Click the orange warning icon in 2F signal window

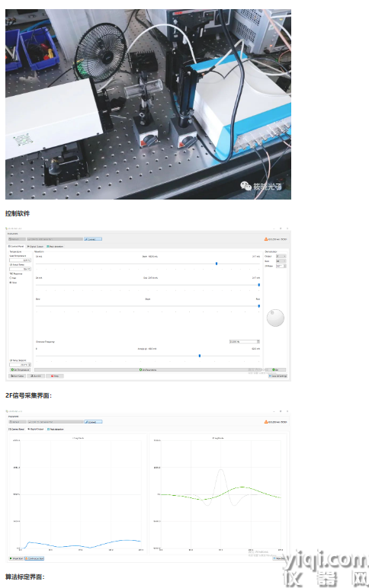[266, 422]
